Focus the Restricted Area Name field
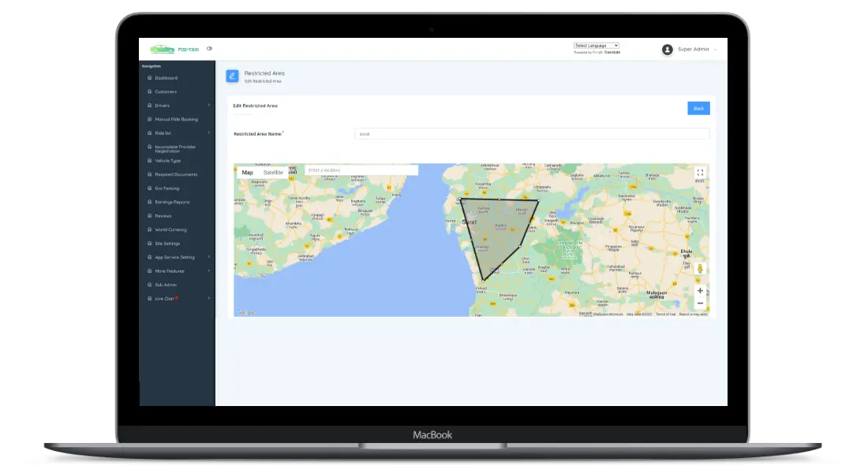This screenshot has height=473, width=868. point(532,134)
